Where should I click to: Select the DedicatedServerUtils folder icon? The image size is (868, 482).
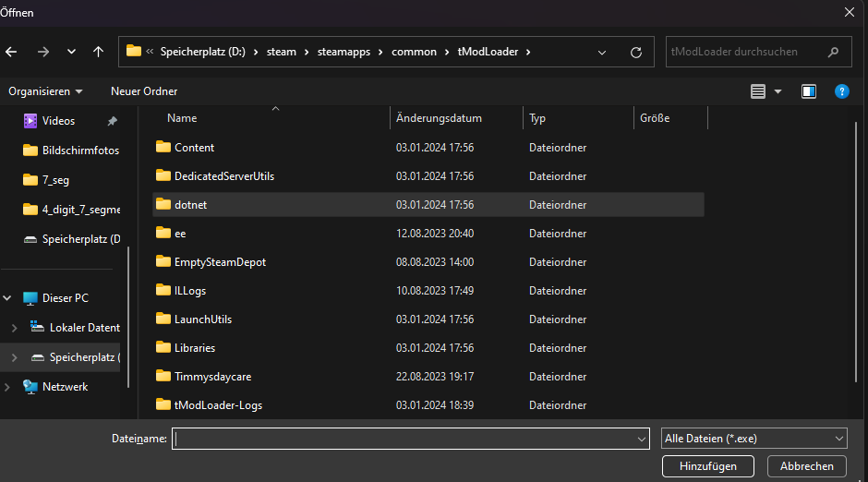[x=163, y=175]
